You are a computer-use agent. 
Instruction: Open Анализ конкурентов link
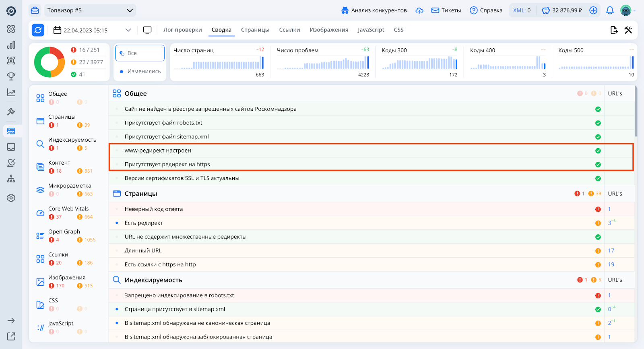374,10
